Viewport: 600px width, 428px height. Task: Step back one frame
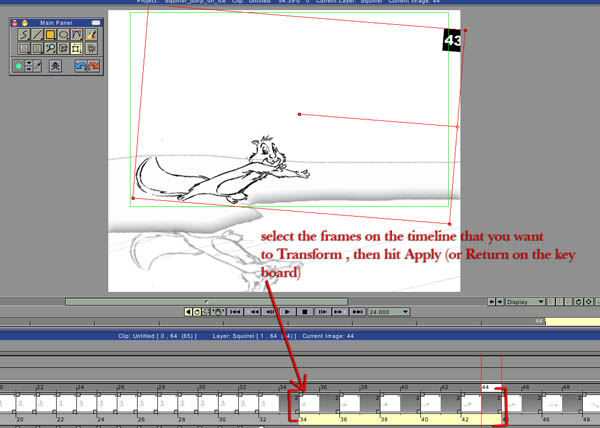(x=270, y=312)
